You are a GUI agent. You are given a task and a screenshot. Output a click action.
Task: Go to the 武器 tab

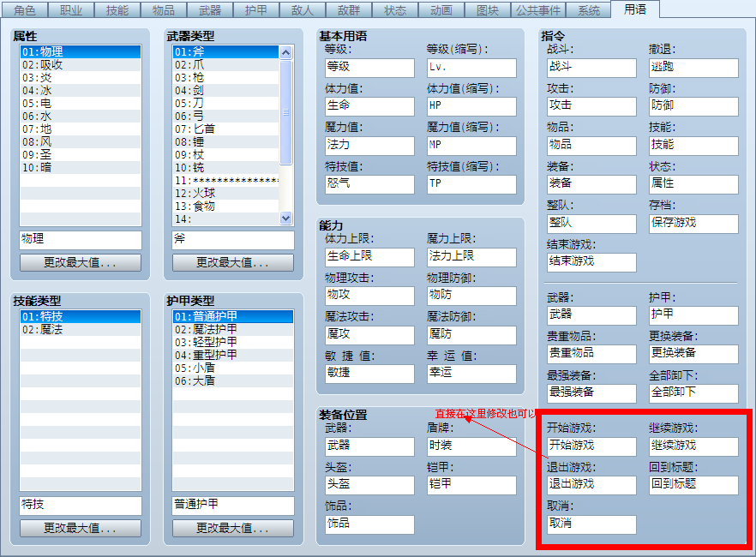pos(210,10)
